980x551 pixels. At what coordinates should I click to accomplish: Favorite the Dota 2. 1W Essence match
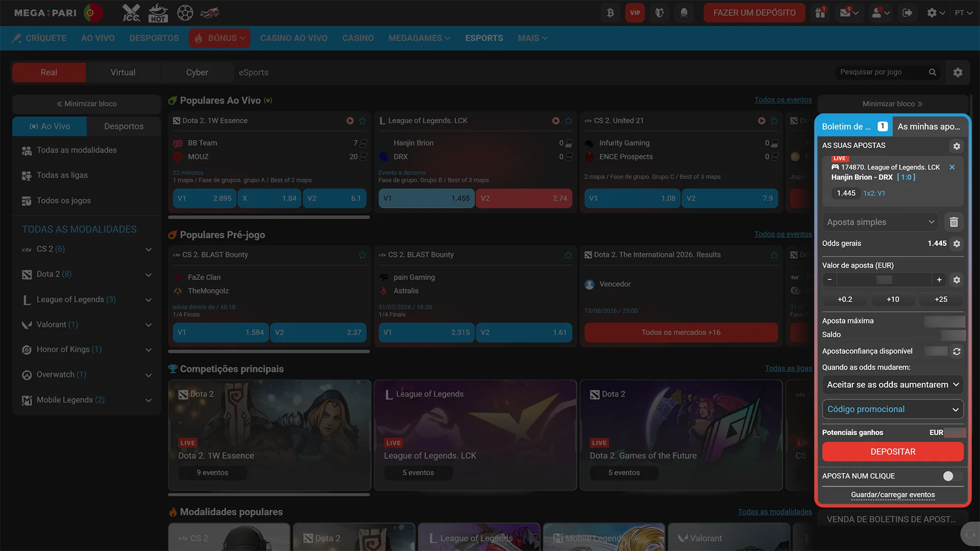point(362,121)
